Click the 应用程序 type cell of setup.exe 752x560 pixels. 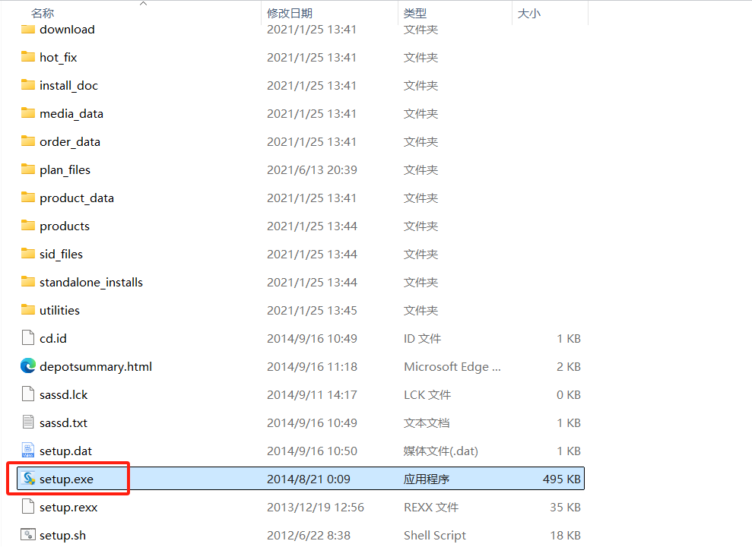427,479
